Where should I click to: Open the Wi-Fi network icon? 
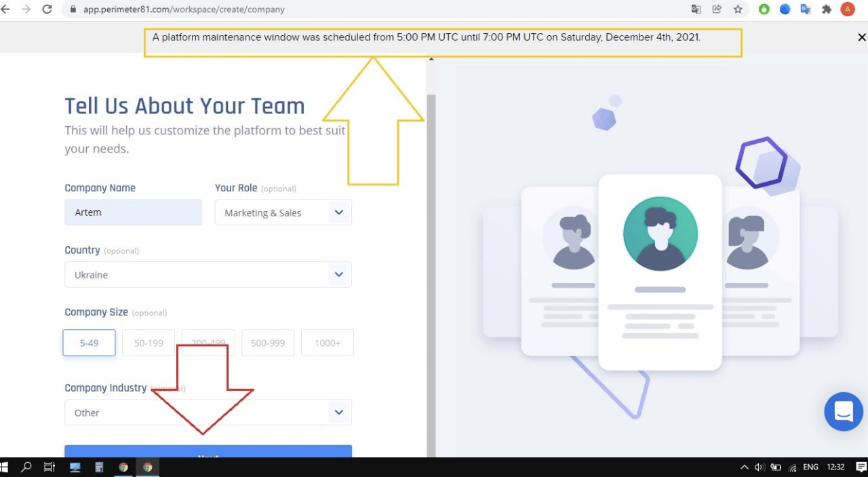(x=792, y=467)
